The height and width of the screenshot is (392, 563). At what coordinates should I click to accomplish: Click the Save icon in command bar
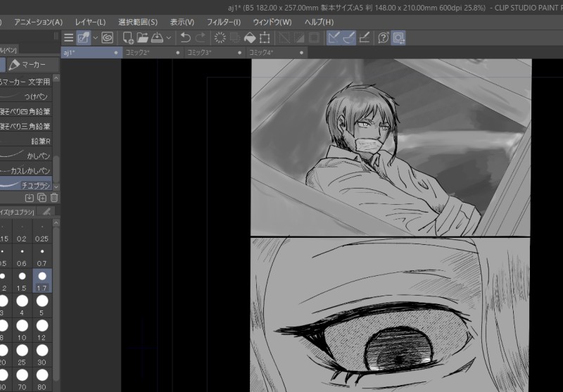click(x=157, y=38)
